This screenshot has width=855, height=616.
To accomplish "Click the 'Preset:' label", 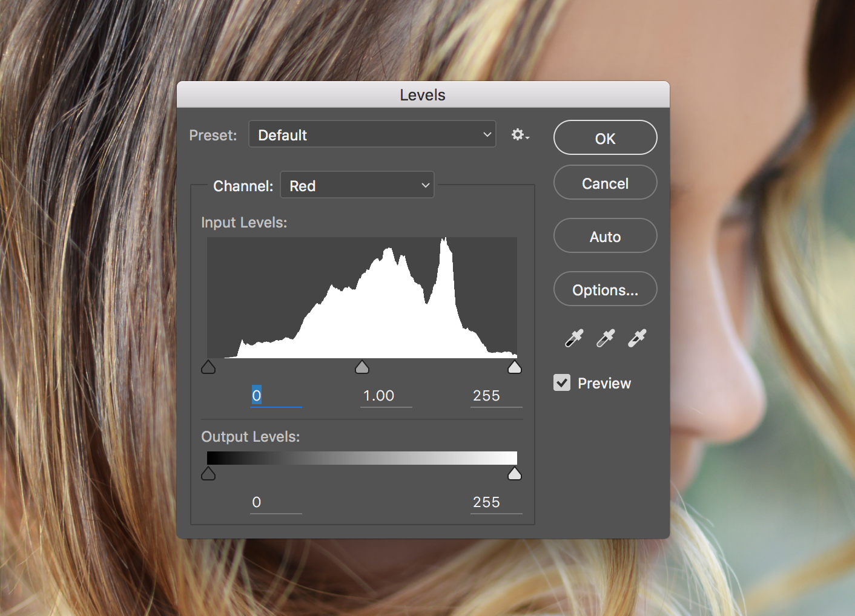I will coord(213,136).
